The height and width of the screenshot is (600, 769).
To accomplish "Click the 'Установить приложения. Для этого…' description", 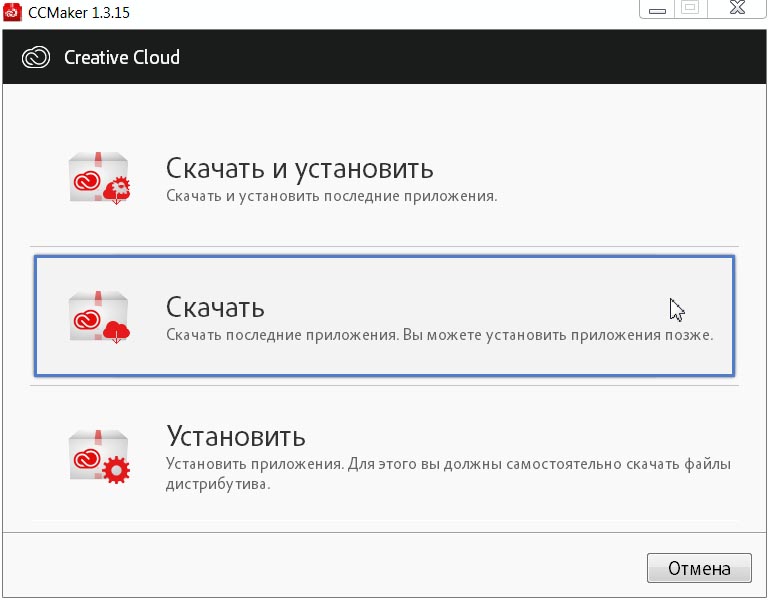I will tap(448, 473).
